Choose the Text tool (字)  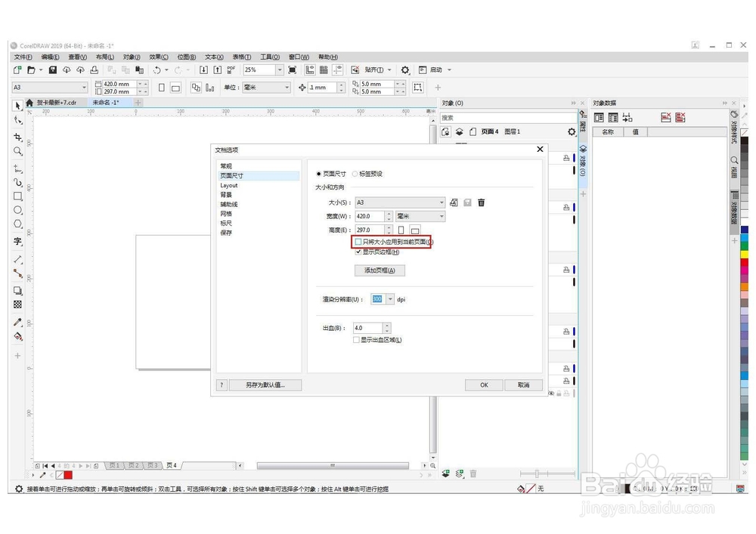(18, 240)
